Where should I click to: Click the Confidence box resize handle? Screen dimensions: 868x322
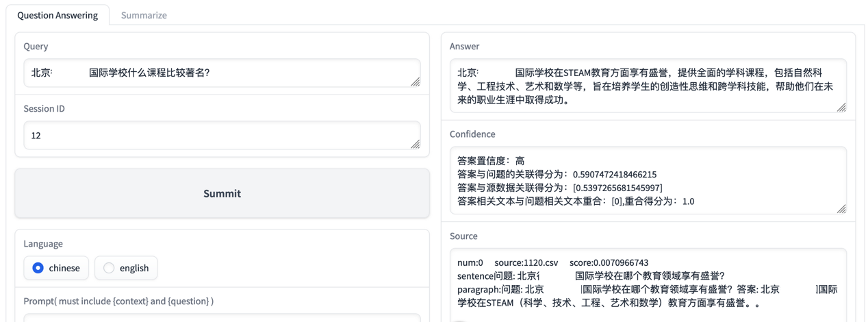click(x=841, y=208)
